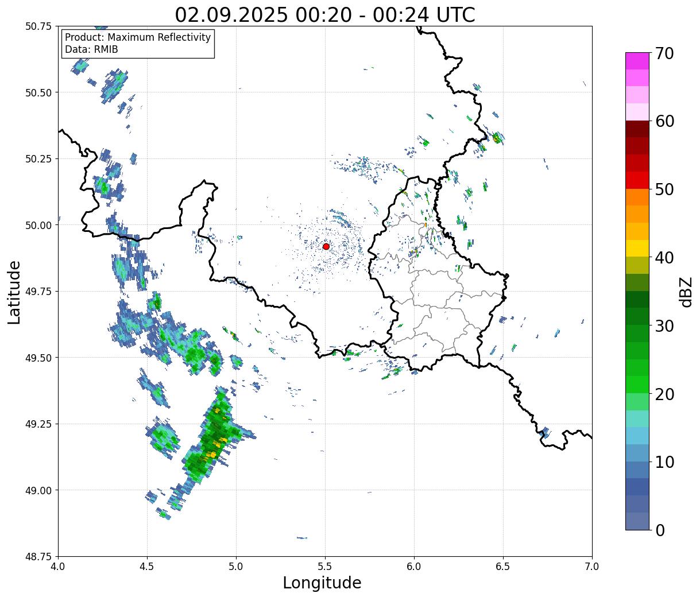Screen dimensions: 700x597
Task: Click the magenta swatch atop the colorbar
Action: pyautogui.click(x=637, y=61)
